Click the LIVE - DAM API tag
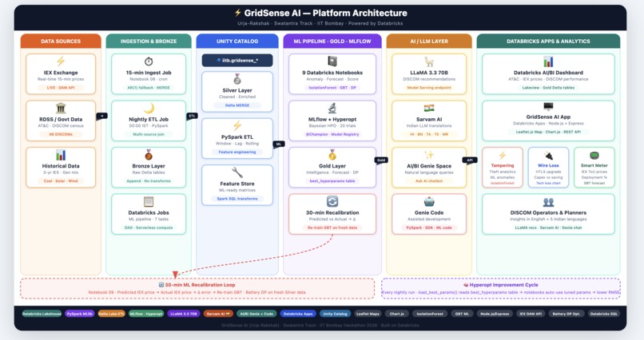 coord(61,88)
